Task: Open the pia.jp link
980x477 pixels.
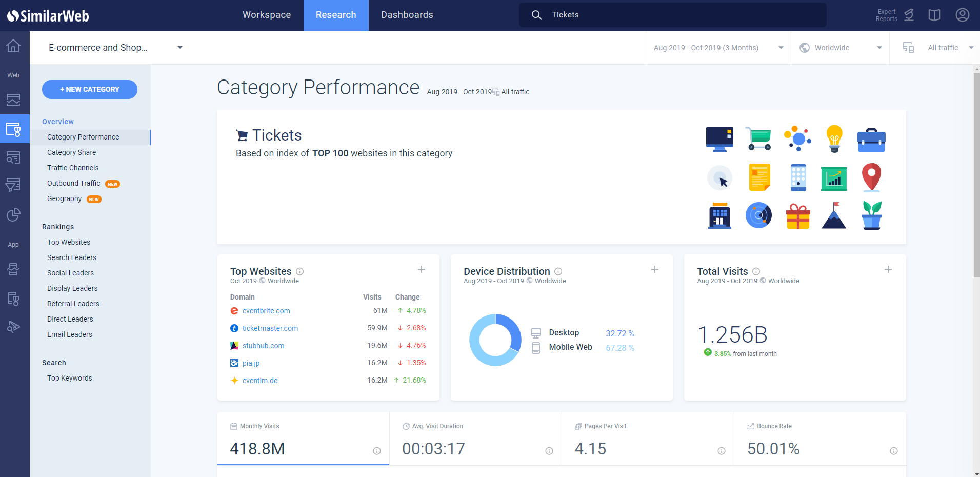Action: pyautogui.click(x=251, y=363)
